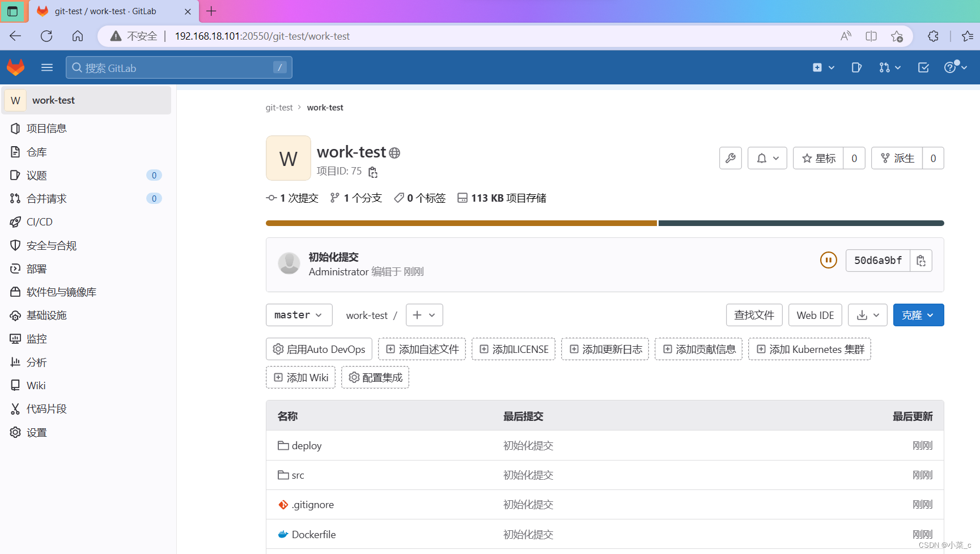
Task: Open the hamburger navigation menu
Action: (x=47, y=67)
